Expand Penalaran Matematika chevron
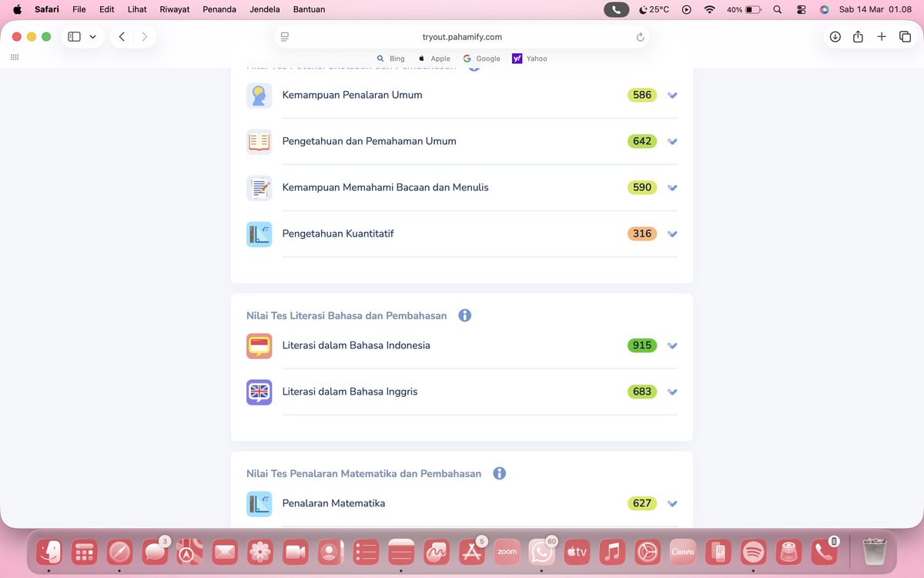The image size is (924, 578). click(672, 504)
